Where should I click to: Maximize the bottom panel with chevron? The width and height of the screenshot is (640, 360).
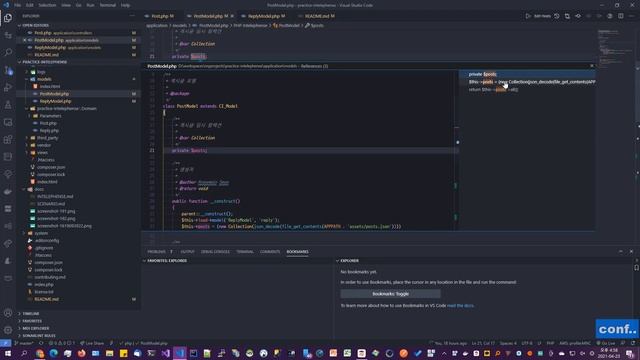(621, 251)
